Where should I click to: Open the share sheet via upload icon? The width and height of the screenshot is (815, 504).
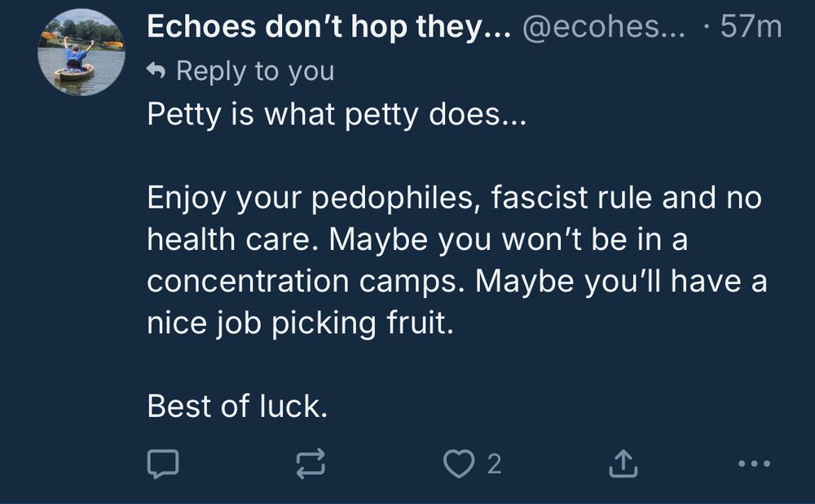coord(623,464)
